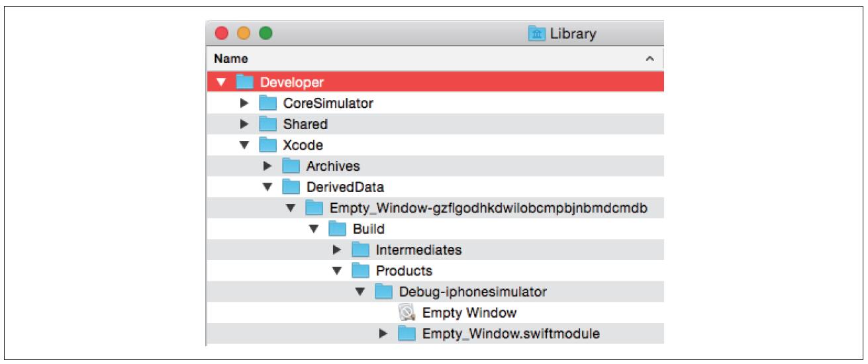The image size is (868, 364).
Task: Click the Archives folder icon
Action: [x=291, y=166]
